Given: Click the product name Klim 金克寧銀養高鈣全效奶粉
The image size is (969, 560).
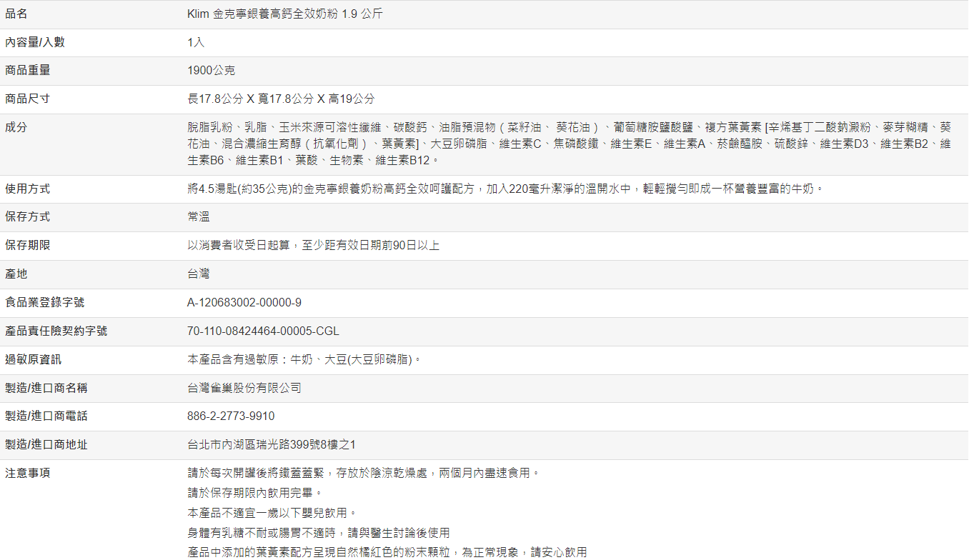Looking at the screenshot, I should coord(284,14).
